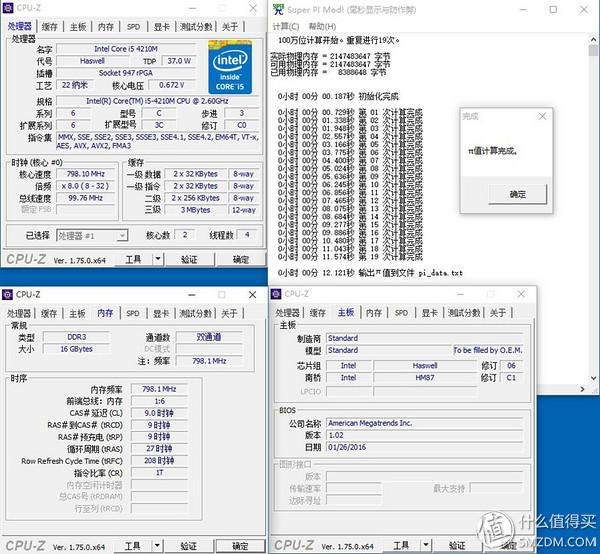Switch to 显卡 tab in the processor window

click(161, 27)
